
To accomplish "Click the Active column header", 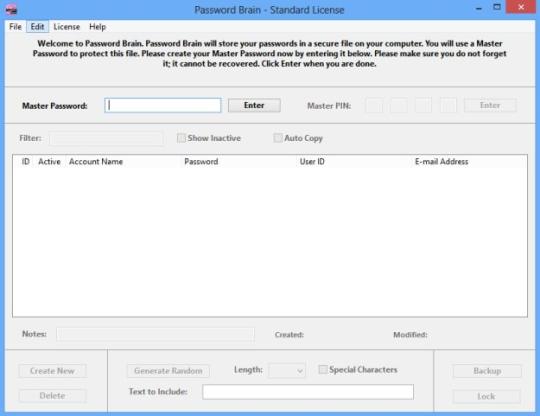I will pos(49,162).
